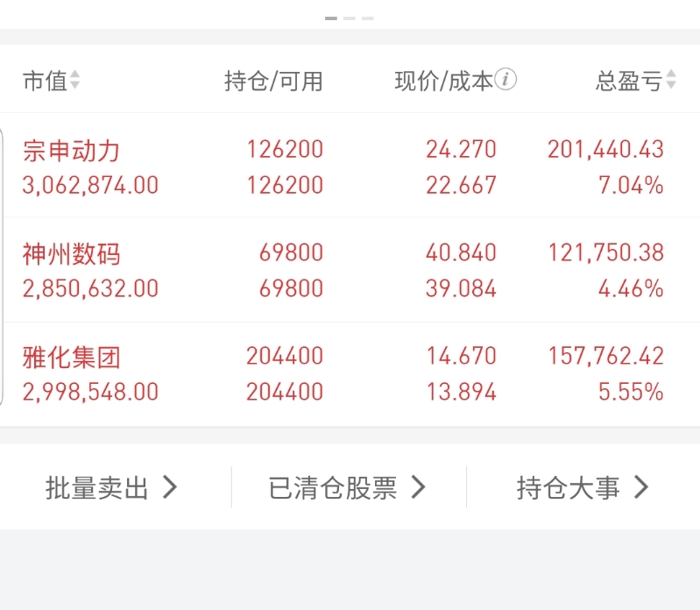Open the 神州数码 stock row
This screenshot has width=700, height=610.
pyautogui.click(x=350, y=270)
